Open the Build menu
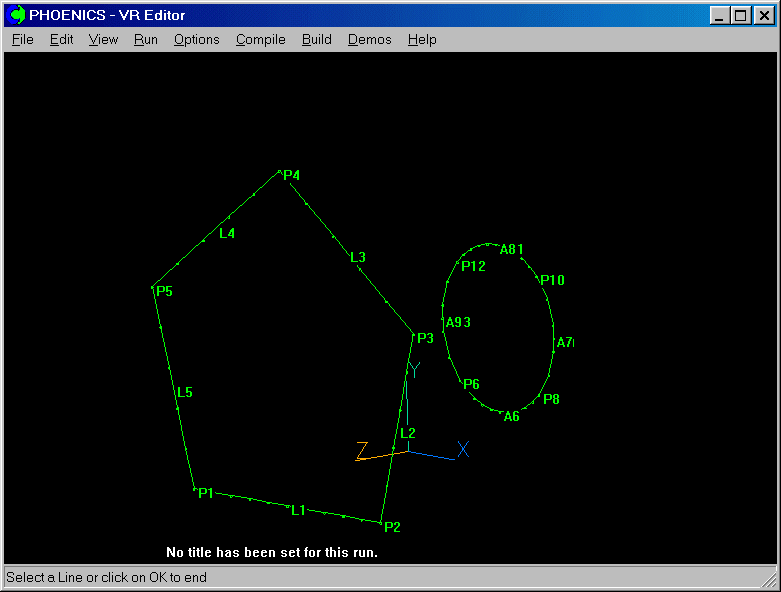 click(x=316, y=39)
